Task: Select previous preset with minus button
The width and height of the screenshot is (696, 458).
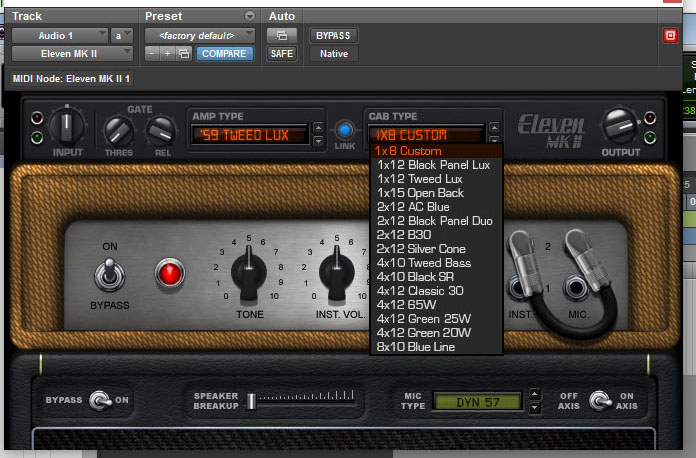Action: coord(152,54)
